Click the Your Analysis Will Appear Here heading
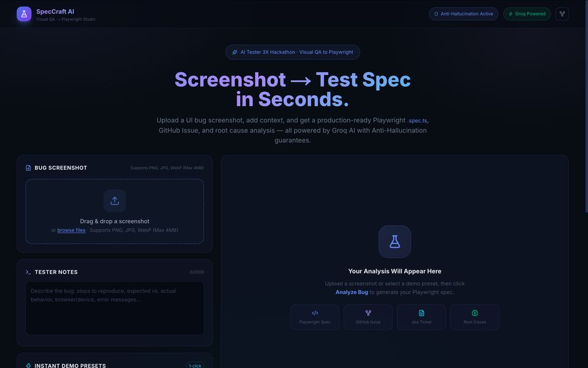 (395, 271)
